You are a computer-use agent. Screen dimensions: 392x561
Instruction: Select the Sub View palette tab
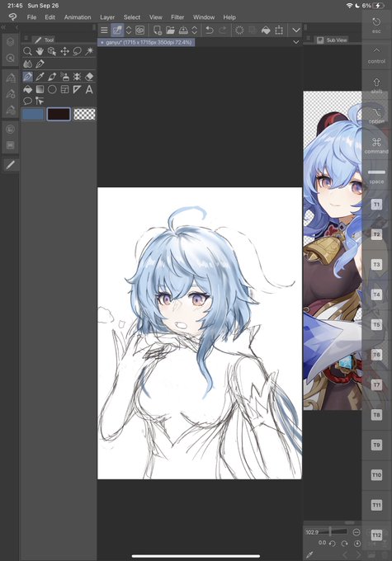point(332,40)
